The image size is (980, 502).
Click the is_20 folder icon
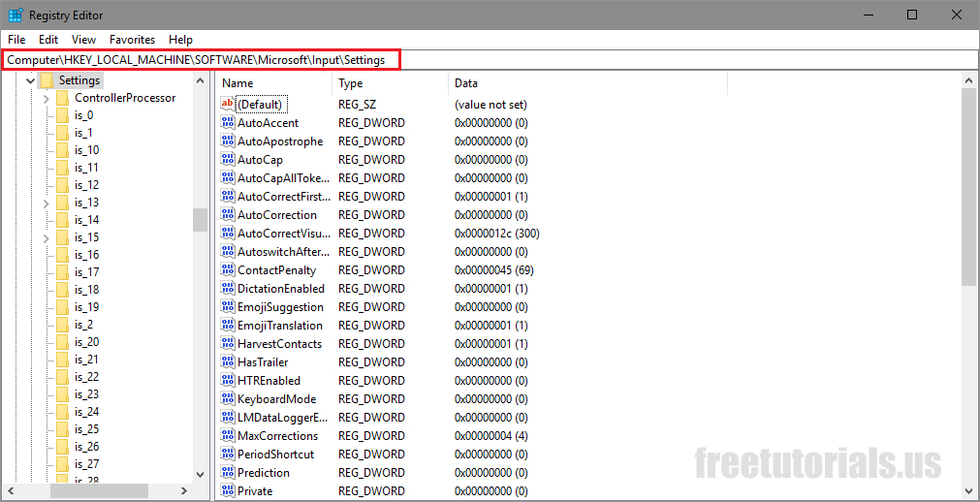(x=63, y=342)
